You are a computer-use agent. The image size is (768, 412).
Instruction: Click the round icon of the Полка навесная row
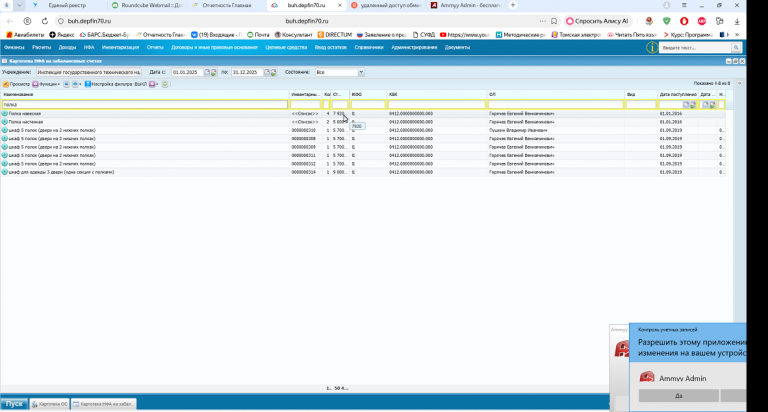4,114
